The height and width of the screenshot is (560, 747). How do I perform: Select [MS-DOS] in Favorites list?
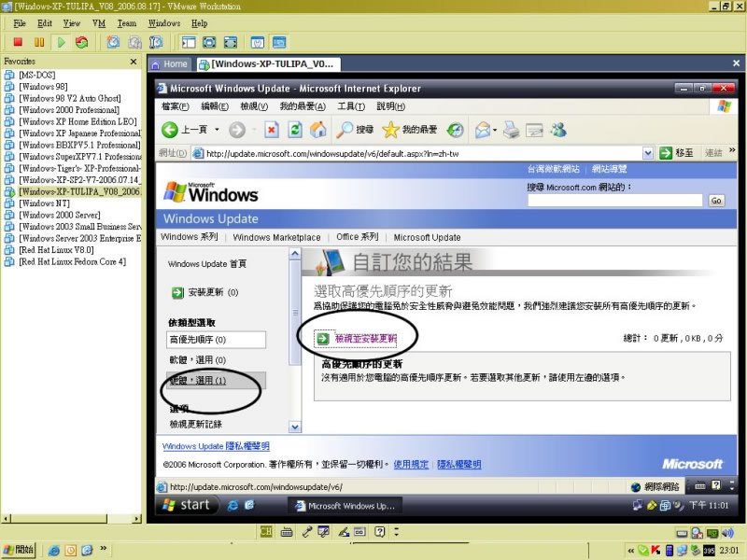37,75
